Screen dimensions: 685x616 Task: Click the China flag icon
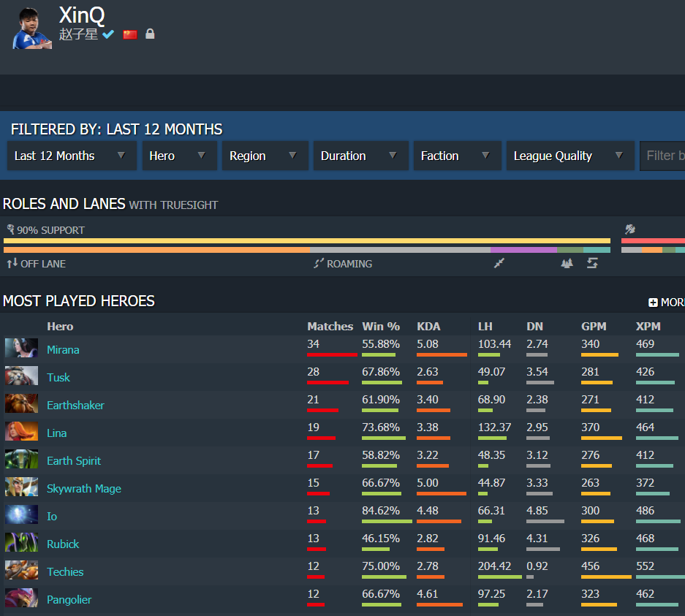coord(130,34)
